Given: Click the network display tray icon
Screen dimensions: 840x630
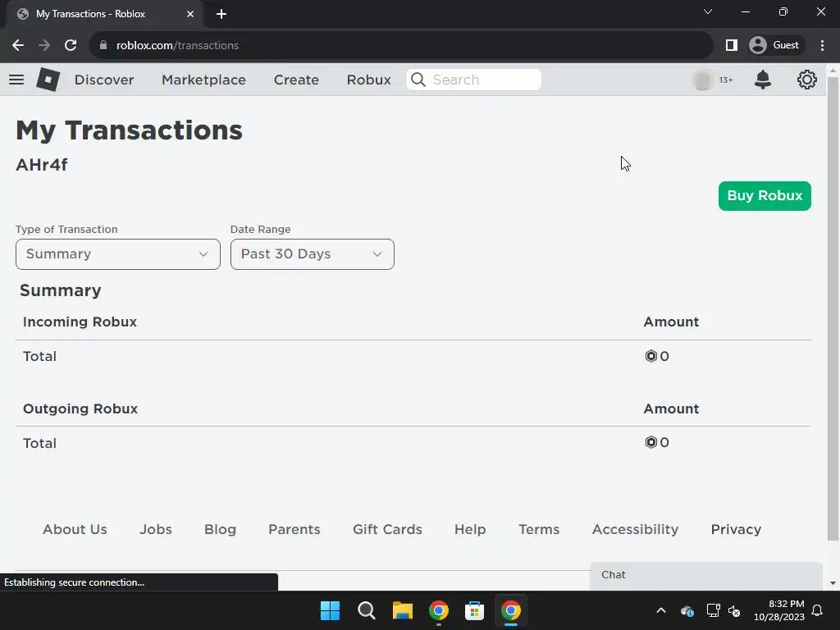Looking at the screenshot, I should point(713,610).
